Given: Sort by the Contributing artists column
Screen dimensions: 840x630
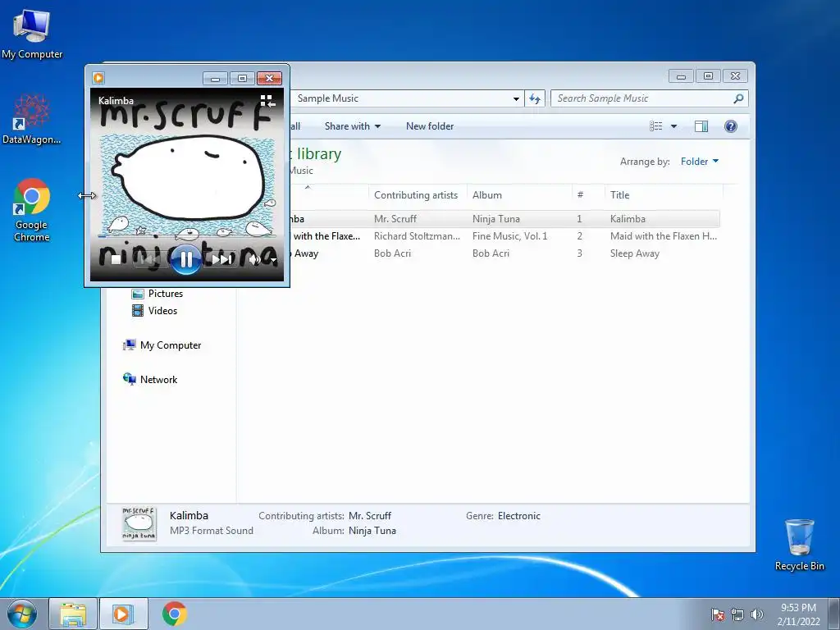Looking at the screenshot, I should tap(418, 195).
